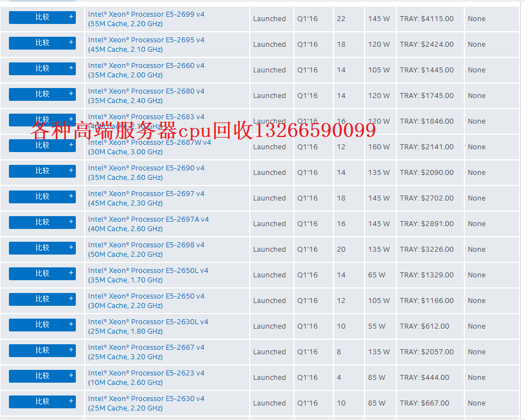This screenshot has height=420, width=528.
Task: Select core count 4 in E5-2623 v4 row
Action: (x=339, y=377)
